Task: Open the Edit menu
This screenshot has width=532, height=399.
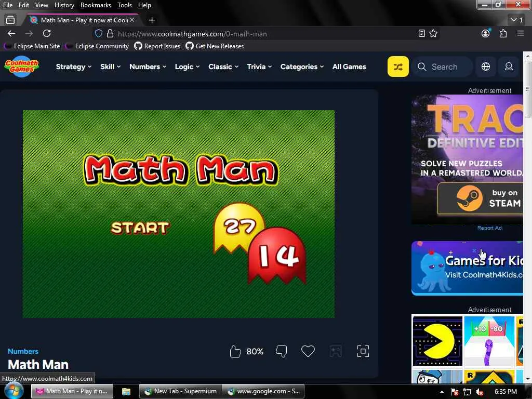Action: [23, 5]
